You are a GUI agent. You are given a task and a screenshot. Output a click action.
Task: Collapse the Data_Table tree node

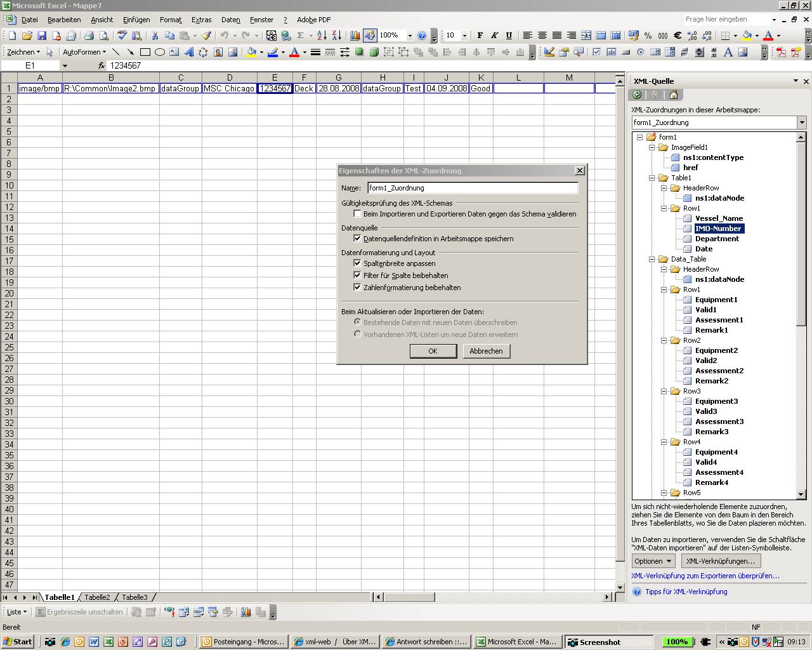pos(652,259)
